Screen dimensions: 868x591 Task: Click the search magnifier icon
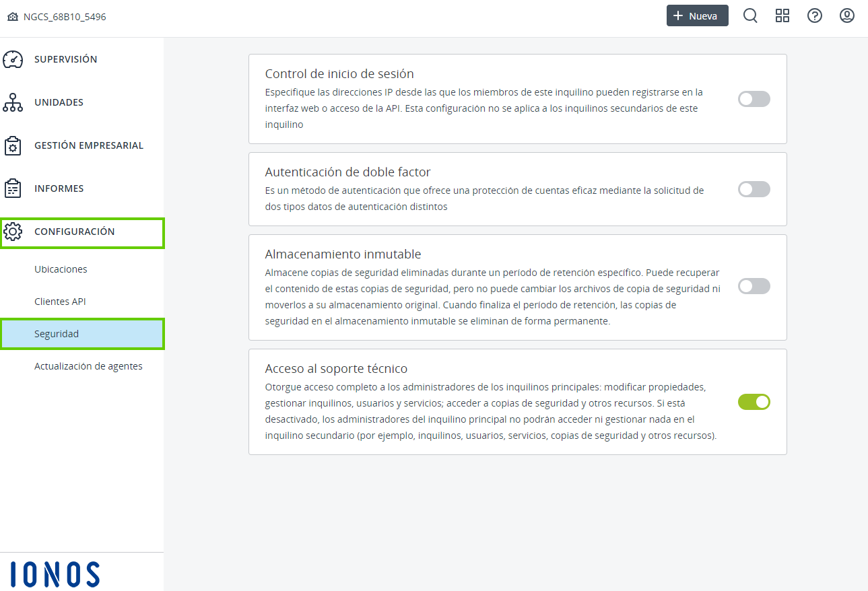pos(750,15)
